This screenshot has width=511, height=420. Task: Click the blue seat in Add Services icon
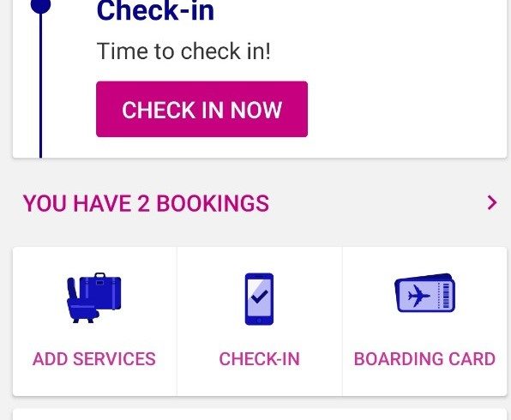pos(81,302)
